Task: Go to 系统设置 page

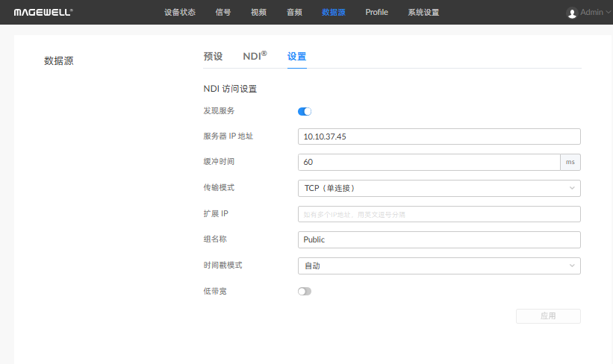Action: pos(423,13)
